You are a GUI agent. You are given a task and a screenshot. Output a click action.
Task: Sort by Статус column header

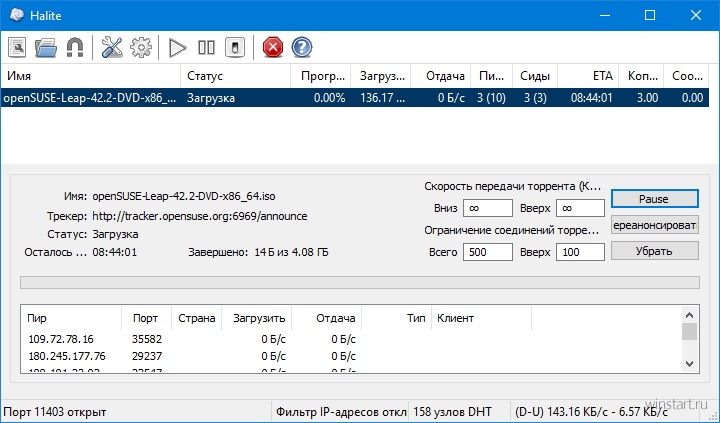point(236,76)
